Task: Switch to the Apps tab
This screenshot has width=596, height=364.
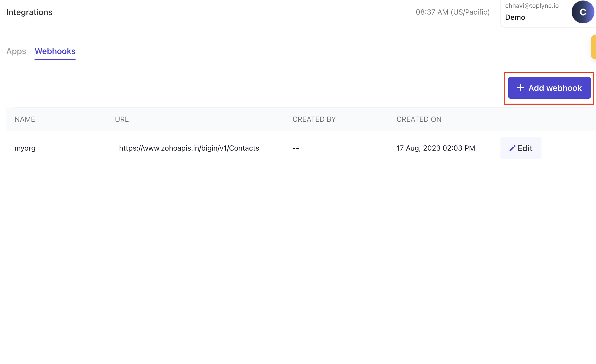Action: coord(16,51)
